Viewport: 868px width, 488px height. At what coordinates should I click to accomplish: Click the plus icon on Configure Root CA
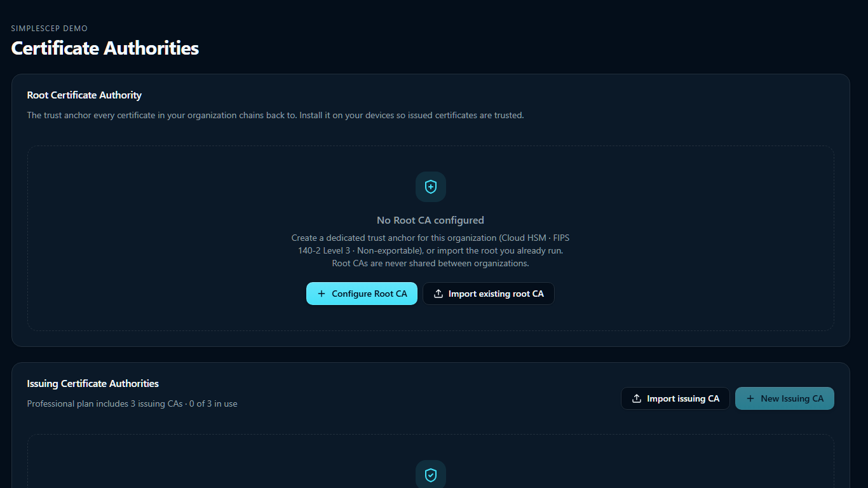(322, 294)
